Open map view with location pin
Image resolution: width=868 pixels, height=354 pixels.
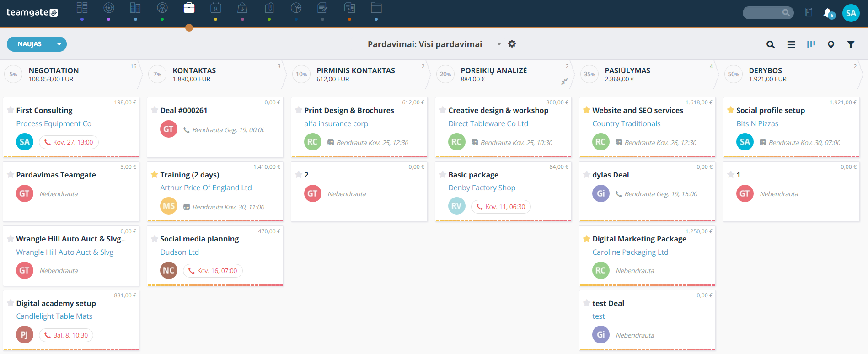pyautogui.click(x=831, y=44)
